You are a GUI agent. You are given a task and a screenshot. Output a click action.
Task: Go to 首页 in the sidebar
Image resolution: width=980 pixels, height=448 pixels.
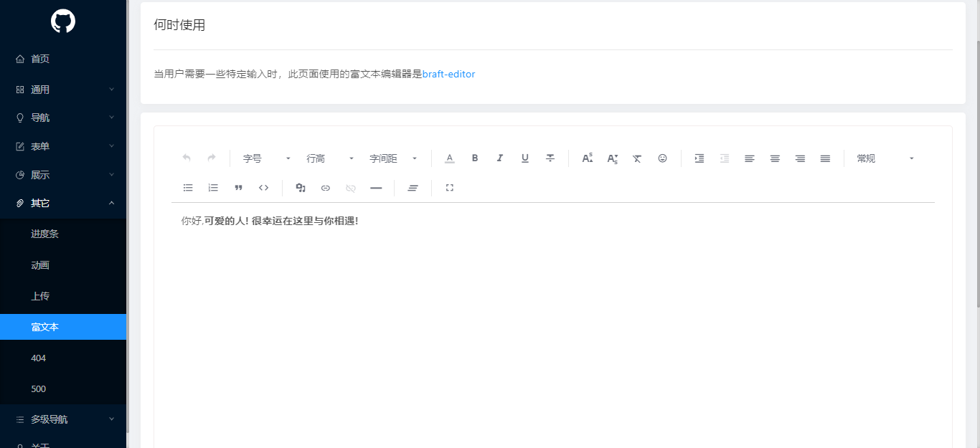pos(63,59)
